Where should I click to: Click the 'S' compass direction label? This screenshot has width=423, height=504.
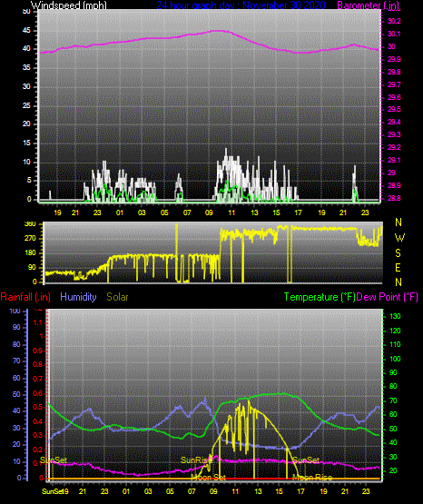point(398,253)
